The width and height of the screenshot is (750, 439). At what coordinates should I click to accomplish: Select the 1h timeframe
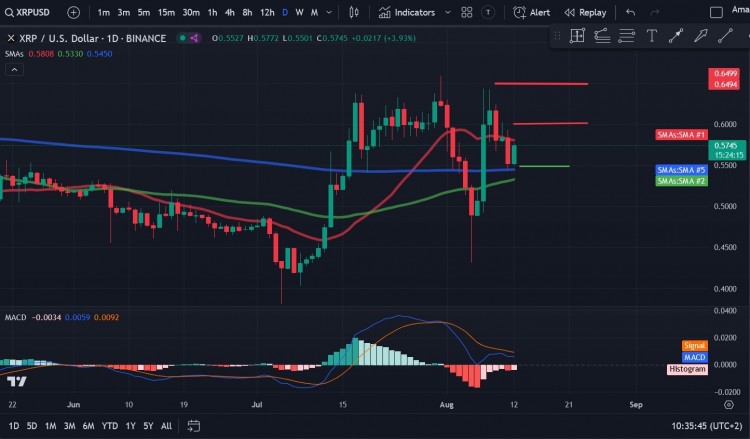212,12
